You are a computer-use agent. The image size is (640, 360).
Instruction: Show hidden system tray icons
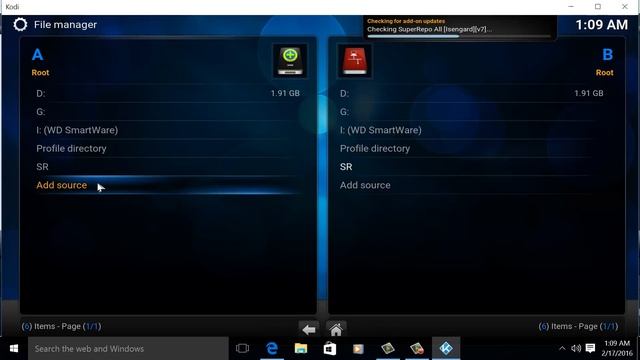[x=562, y=349]
